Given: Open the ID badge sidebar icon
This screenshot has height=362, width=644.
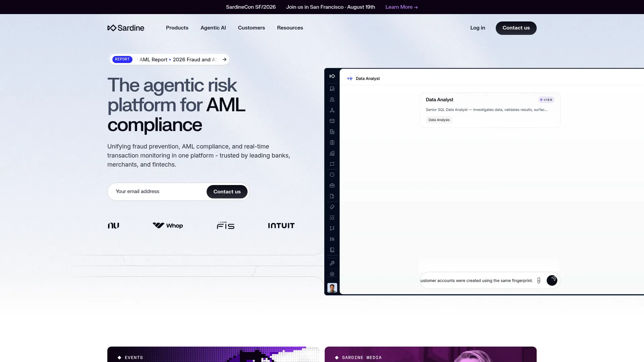Looking at the screenshot, I should click(x=332, y=142).
